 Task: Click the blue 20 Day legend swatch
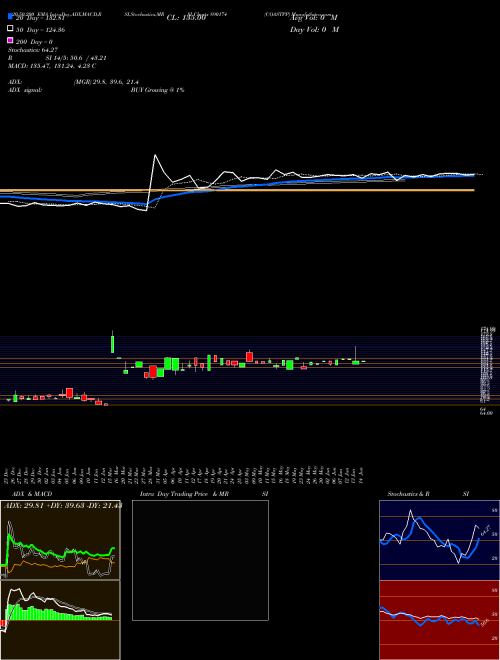[10, 17]
